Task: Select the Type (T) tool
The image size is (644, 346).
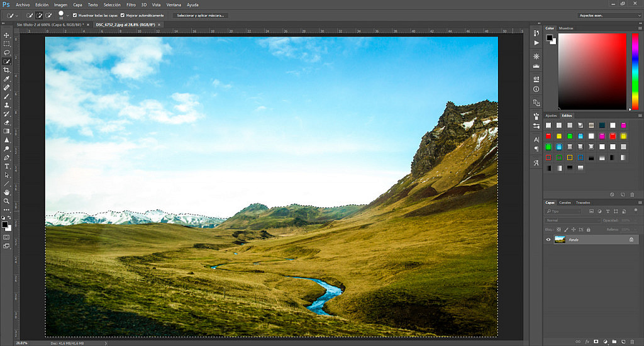Action: [x=6, y=166]
